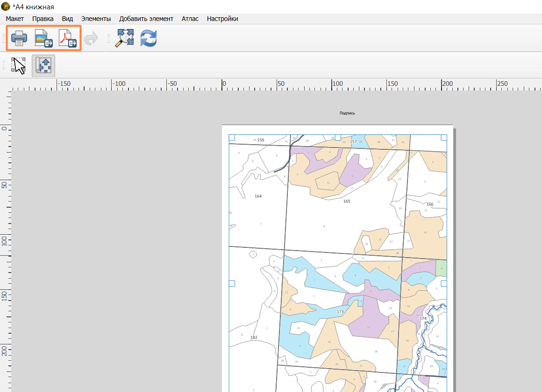
Task: Open the Настройки menu
Action: click(222, 19)
